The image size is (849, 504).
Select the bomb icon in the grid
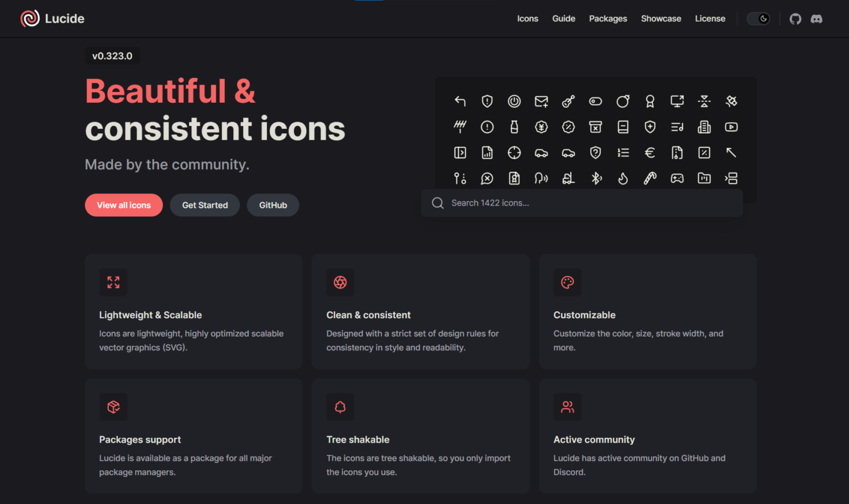pyautogui.click(x=623, y=101)
